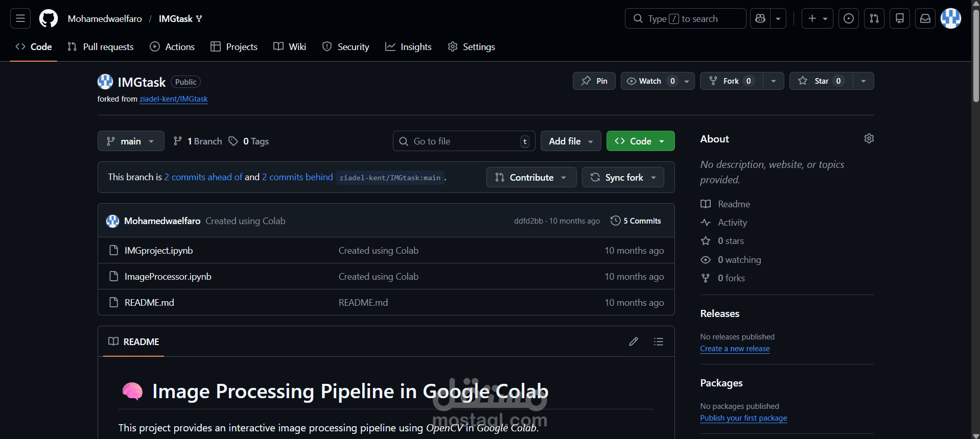This screenshot has height=439, width=980.
Task: View the 0 stars link
Action: coord(722,241)
